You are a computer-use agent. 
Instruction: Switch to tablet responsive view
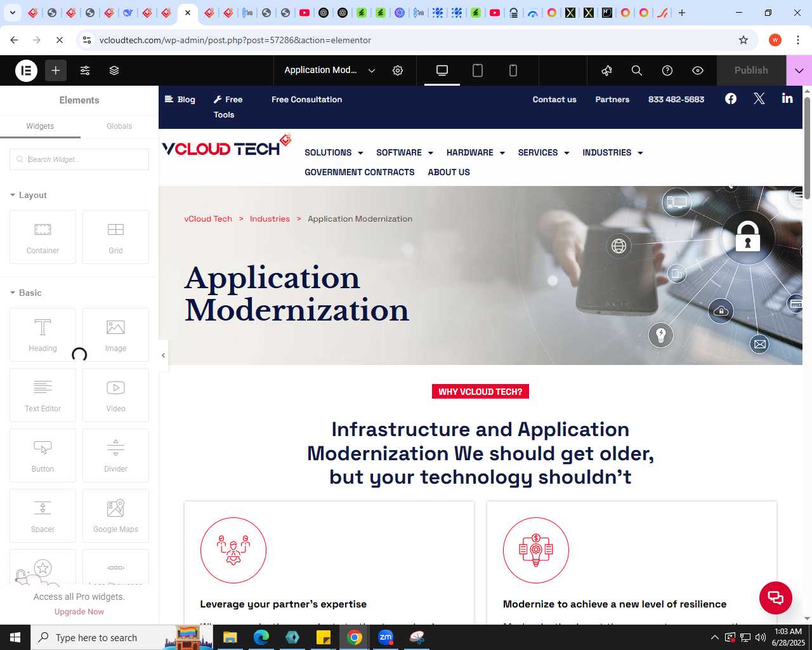[478, 70]
